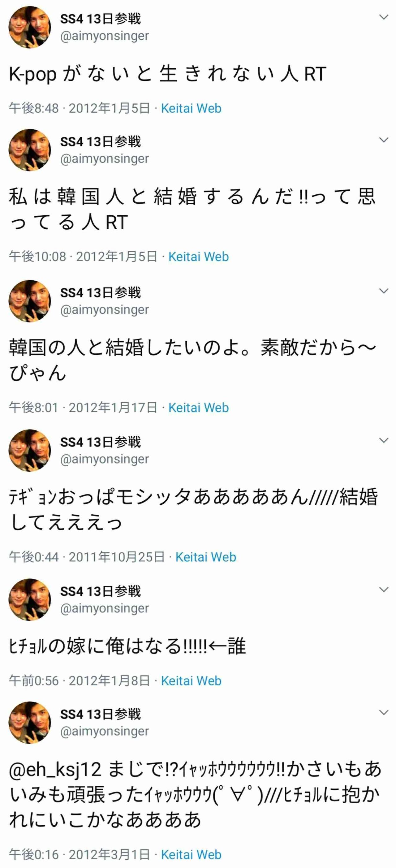Image resolution: width=396 pixels, height=868 pixels.
Task: Open avatar on 2011年10月25日 tweet
Action: tap(30, 451)
